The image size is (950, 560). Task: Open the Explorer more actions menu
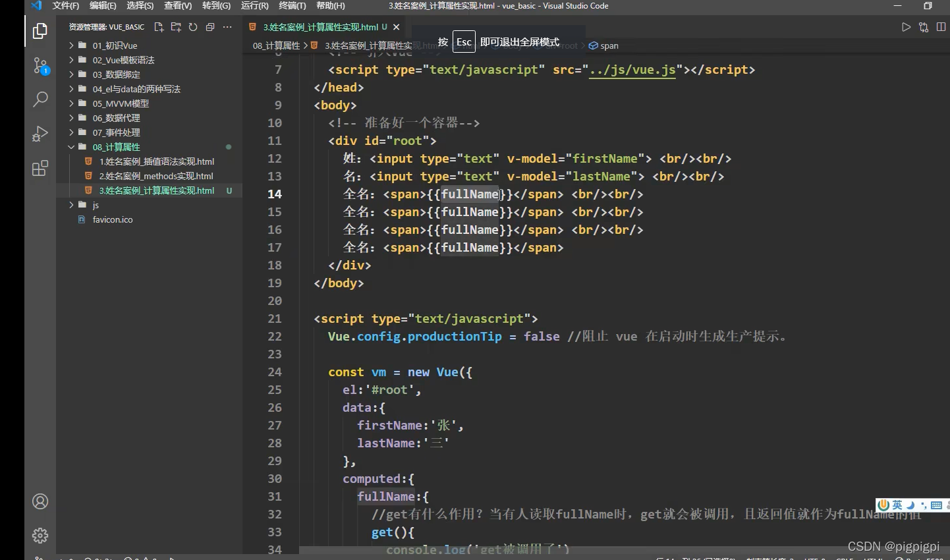227,27
